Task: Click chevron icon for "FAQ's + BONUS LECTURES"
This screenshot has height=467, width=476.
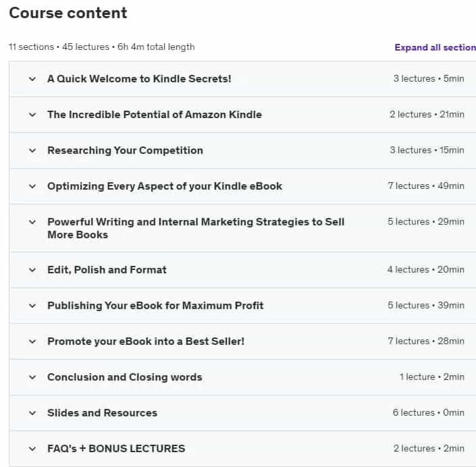Action: (32, 449)
